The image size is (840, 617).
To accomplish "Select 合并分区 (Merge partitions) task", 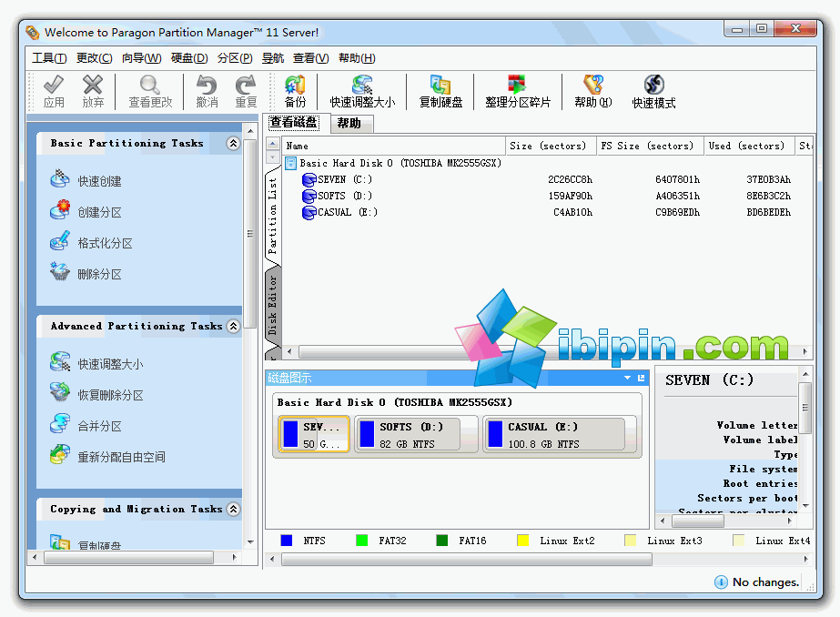I will (99, 427).
